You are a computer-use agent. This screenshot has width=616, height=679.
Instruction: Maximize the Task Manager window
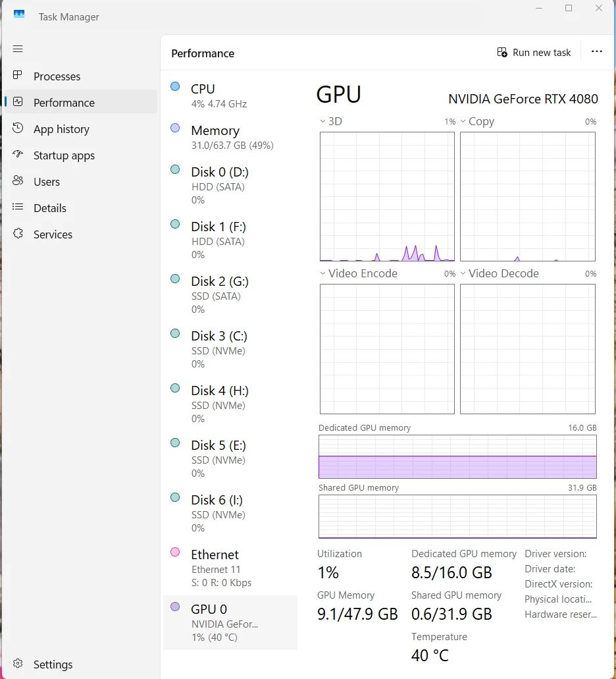pos(569,8)
